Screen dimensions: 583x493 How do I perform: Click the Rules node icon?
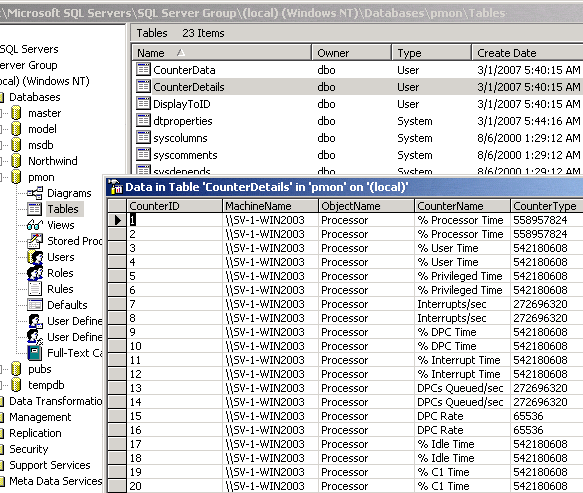tap(35, 289)
